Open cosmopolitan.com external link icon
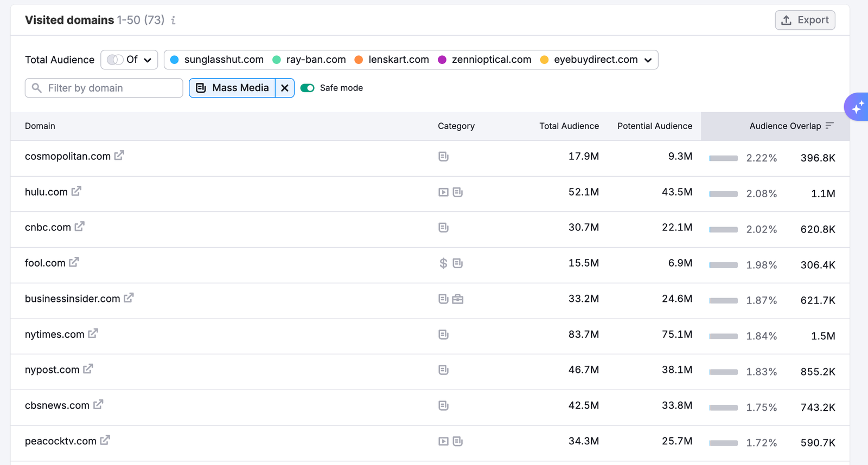Viewport: 868px width, 465px height. [119, 156]
